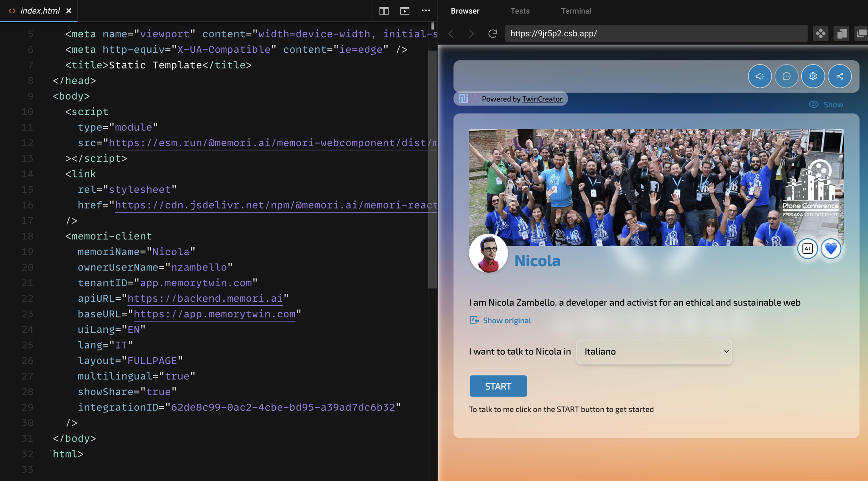Image resolution: width=868 pixels, height=481 pixels.
Task: Open the editor more options ellipsis
Action: 425,11
